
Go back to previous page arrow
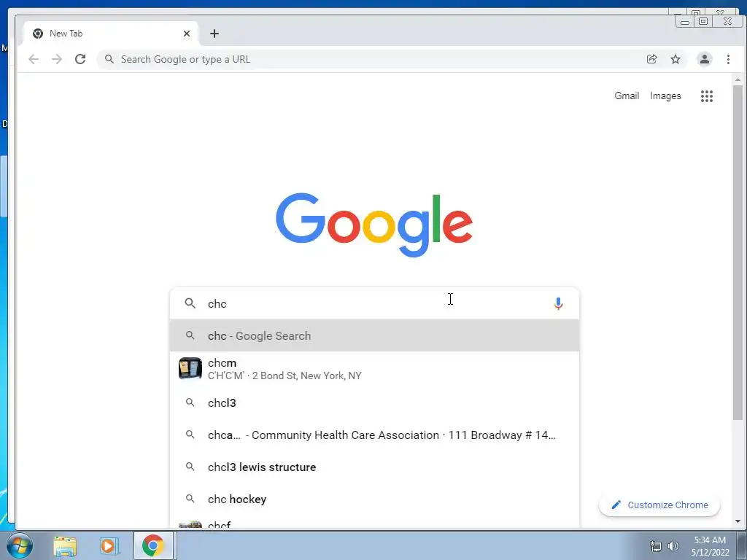coord(34,59)
